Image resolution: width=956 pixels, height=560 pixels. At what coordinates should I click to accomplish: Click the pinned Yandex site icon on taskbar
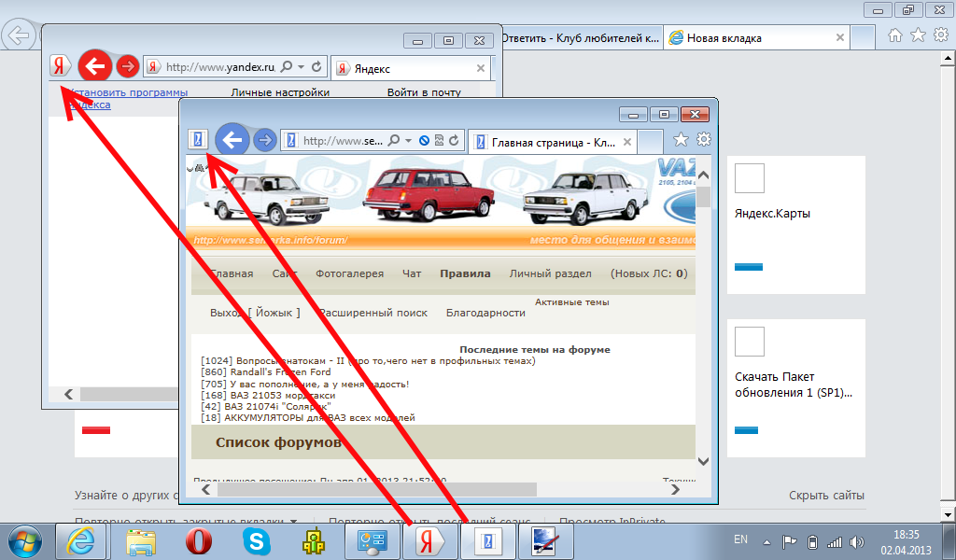pos(429,540)
